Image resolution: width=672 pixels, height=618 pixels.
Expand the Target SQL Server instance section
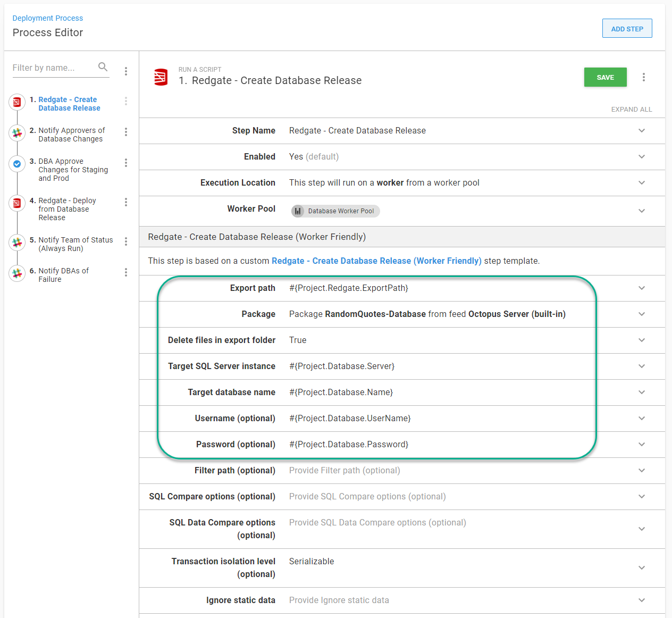coord(642,366)
